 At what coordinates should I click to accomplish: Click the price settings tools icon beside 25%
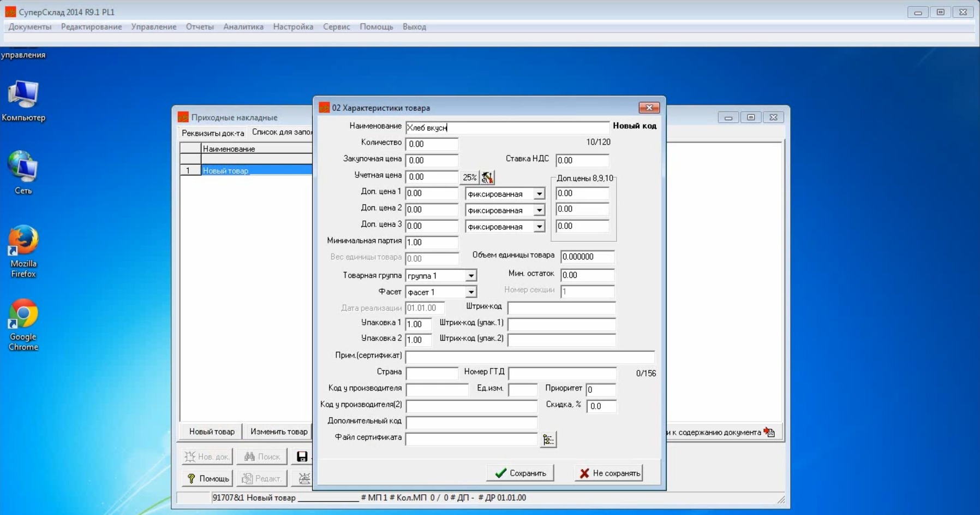point(487,177)
